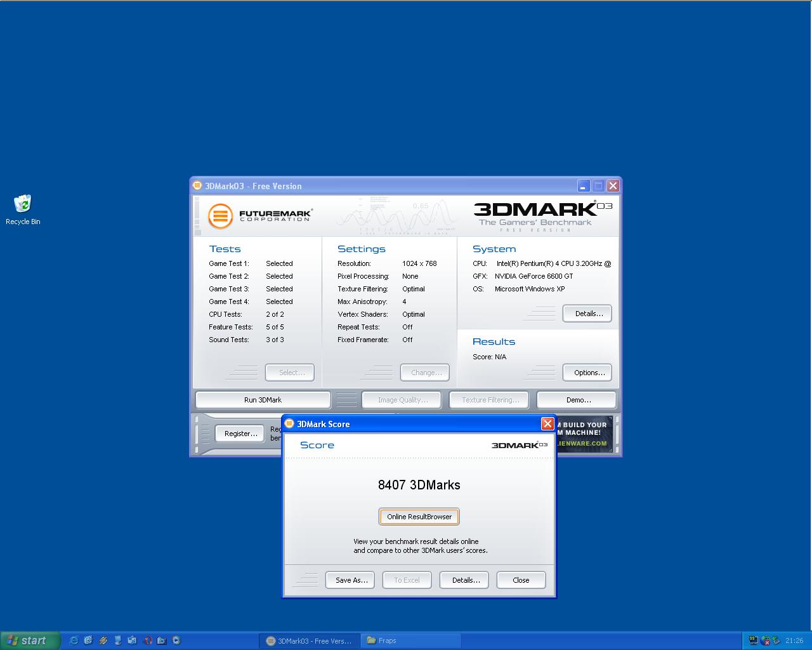Click CPU Tests value 2 of 2

tap(275, 314)
